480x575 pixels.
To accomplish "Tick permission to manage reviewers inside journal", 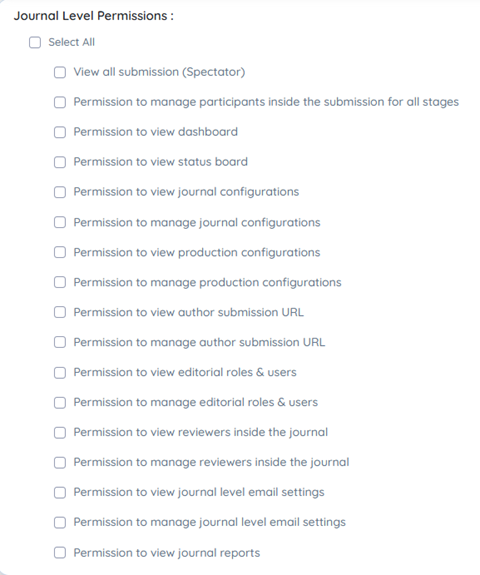I will tap(60, 463).
